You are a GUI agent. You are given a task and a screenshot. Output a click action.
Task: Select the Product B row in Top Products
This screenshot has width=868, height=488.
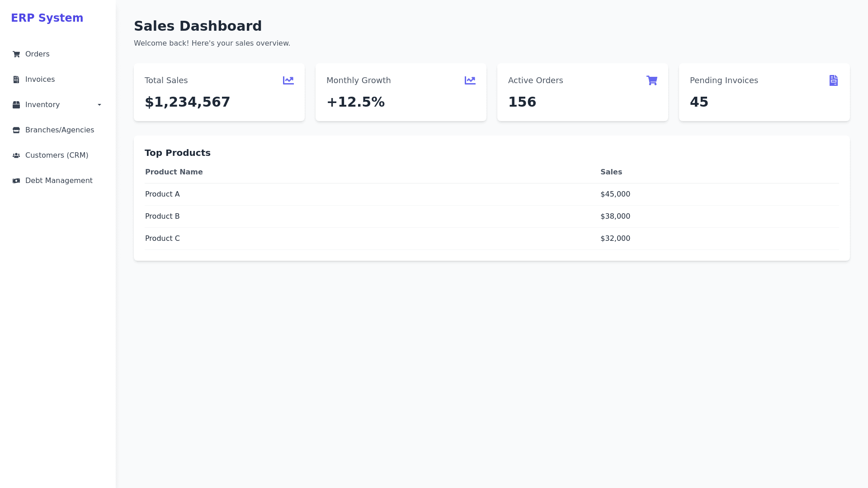[162, 216]
